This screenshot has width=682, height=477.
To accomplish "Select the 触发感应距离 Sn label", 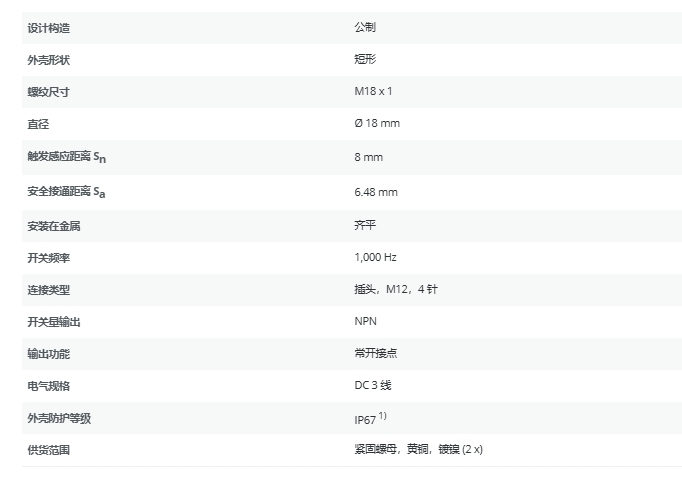I will [x=66, y=157].
